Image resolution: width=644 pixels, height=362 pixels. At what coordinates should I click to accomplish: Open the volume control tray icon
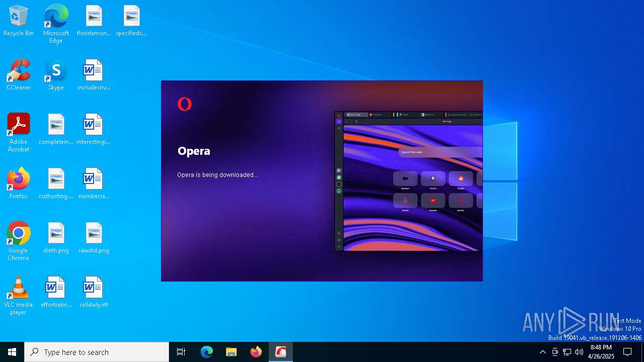[579, 352]
